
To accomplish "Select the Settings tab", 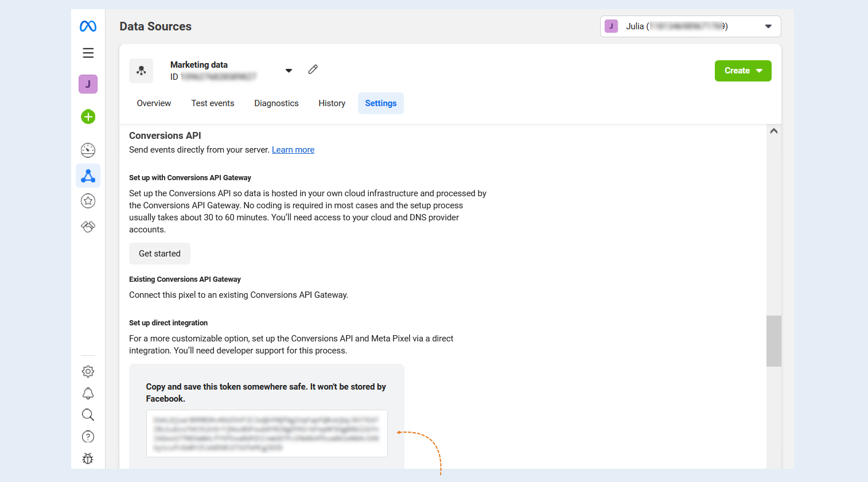I will pos(381,103).
